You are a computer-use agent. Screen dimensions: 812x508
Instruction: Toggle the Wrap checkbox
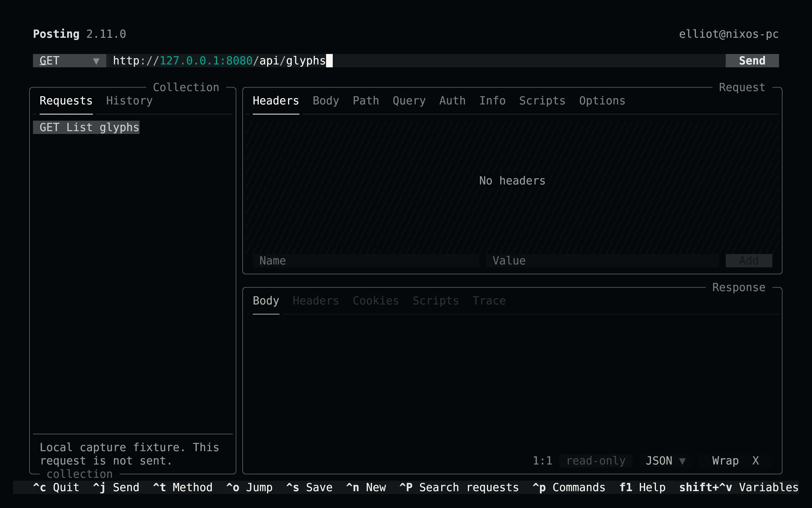point(735,461)
